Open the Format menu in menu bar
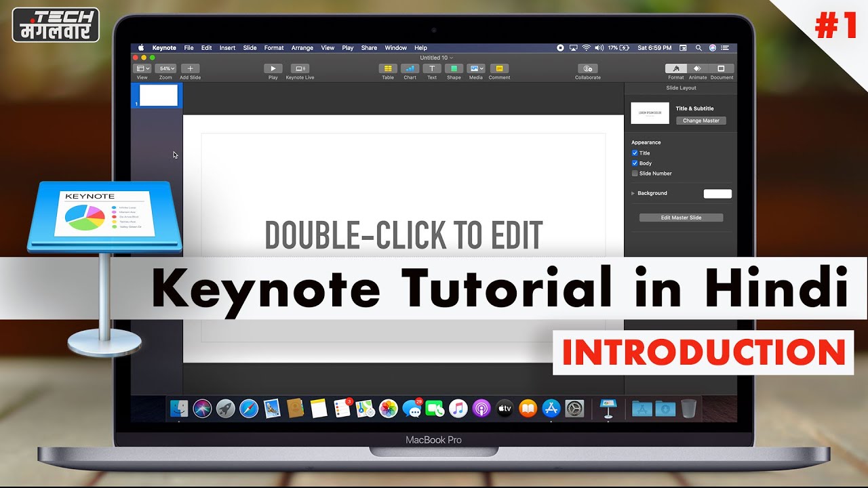 click(274, 48)
